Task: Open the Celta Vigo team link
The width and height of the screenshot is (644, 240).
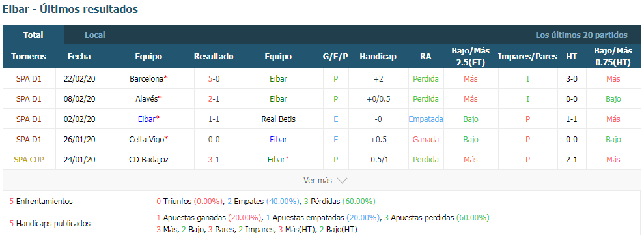Action: click(x=147, y=139)
